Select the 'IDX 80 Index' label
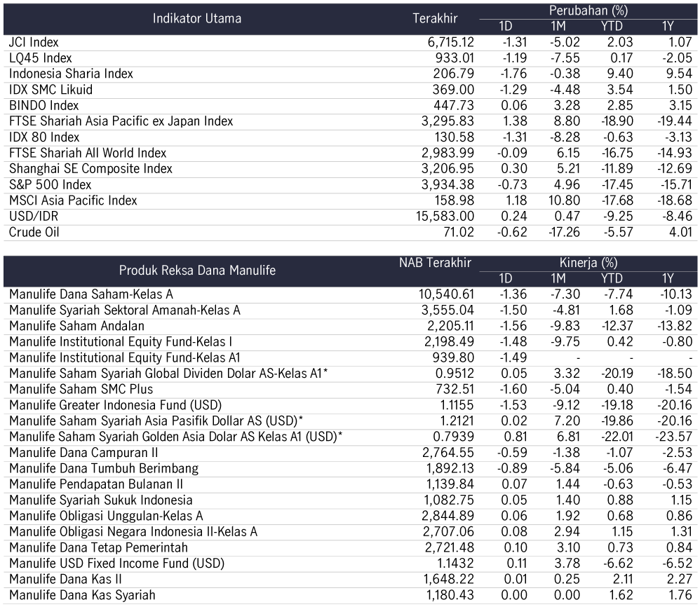This screenshot has height=607, width=700. pos(44,137)
